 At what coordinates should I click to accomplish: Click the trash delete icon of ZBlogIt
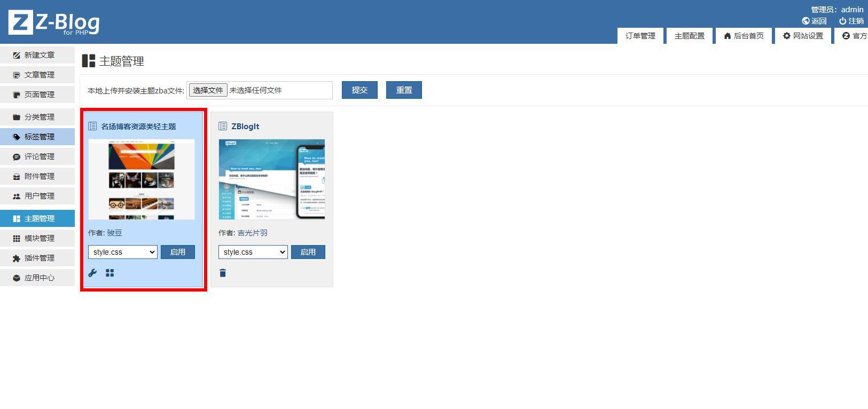[x=223, y=273]
